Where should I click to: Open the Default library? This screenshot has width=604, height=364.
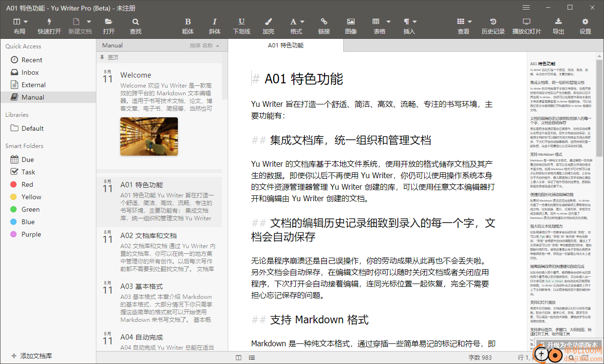pyautogui.click(x=48, y=128)
